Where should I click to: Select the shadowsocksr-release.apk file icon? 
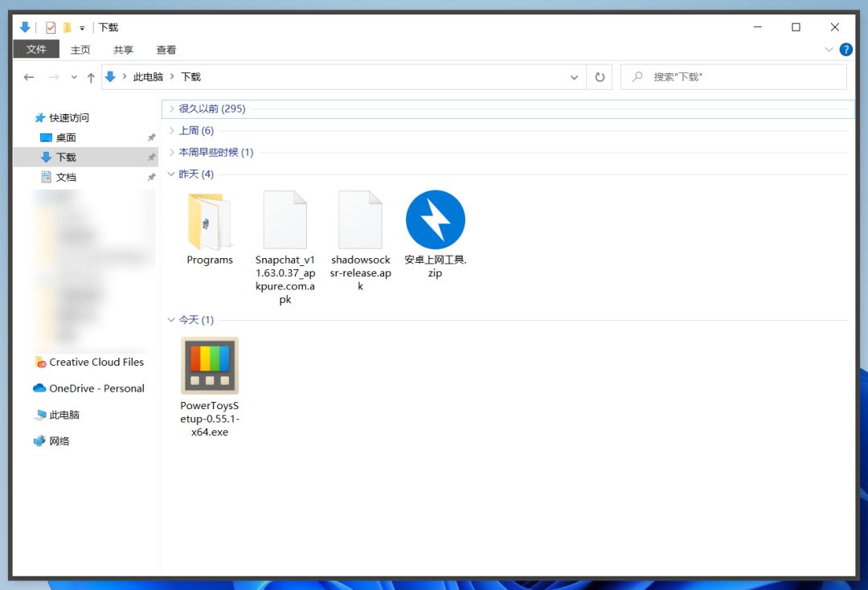tap(360, 219)
